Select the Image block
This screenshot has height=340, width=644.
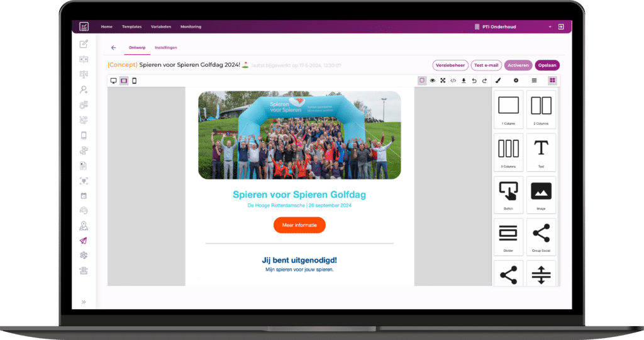[x=541, y=195]
